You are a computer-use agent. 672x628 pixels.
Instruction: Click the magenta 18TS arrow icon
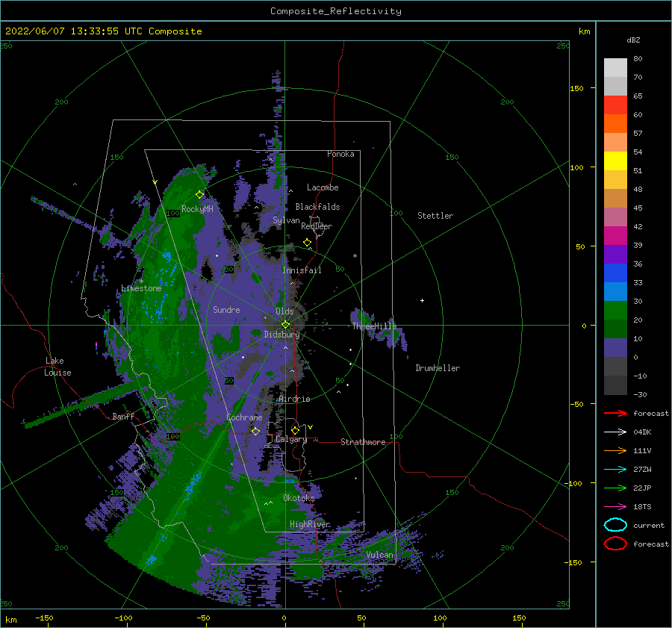pyautogui.click(x=615, y=507)
